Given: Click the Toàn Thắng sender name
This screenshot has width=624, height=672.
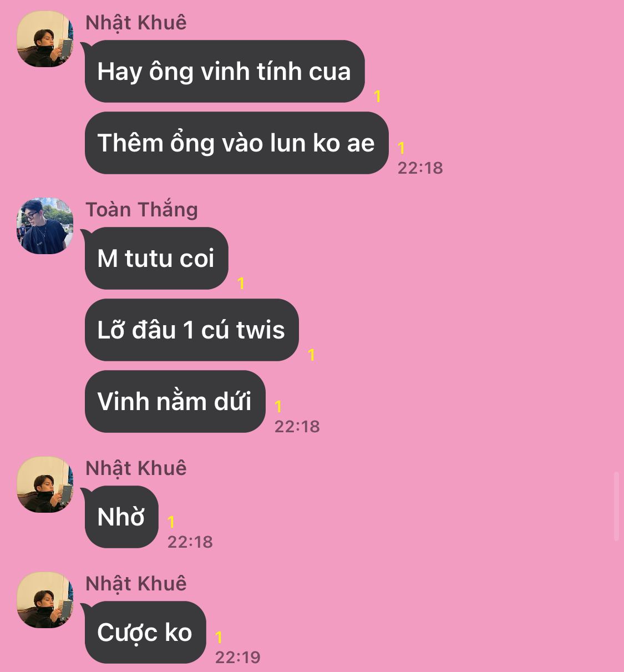Looking at the screenshot, I should click(142, 210).
